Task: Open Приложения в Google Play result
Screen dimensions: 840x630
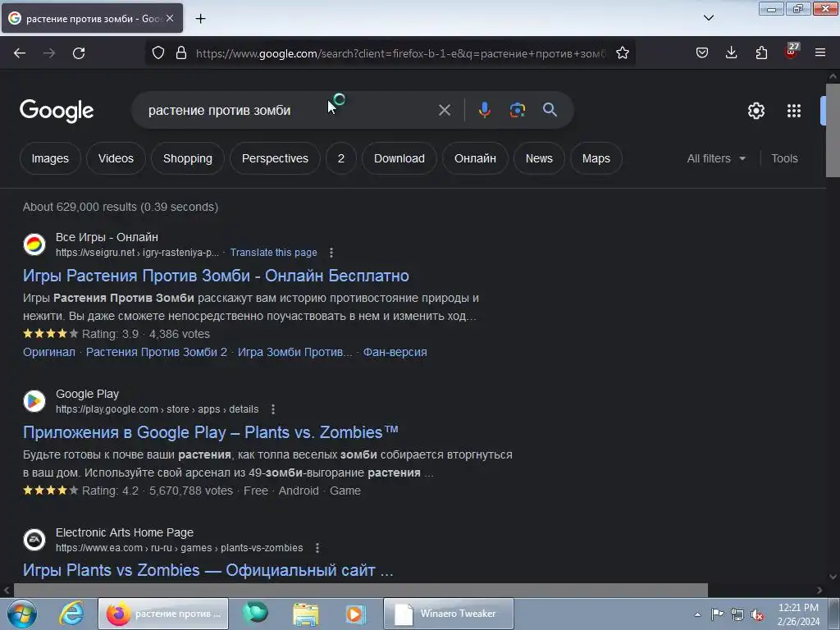Action: coord(211,432)
